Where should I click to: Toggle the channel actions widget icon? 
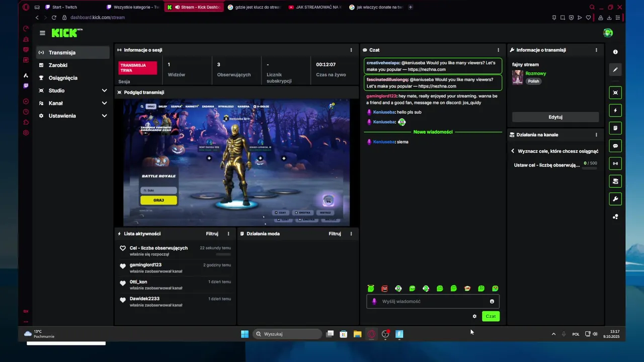tap(615, 181)
